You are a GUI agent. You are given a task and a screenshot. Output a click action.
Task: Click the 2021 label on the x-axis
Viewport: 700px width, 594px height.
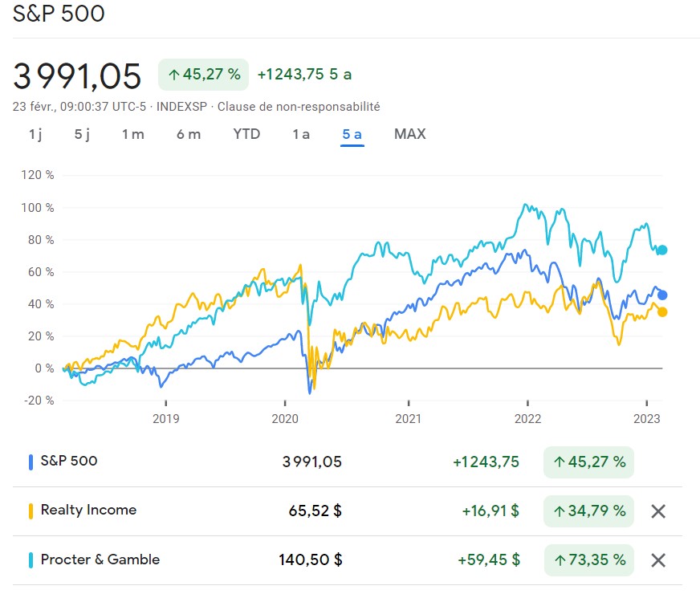pyautogui.click(x=408, y=419)
